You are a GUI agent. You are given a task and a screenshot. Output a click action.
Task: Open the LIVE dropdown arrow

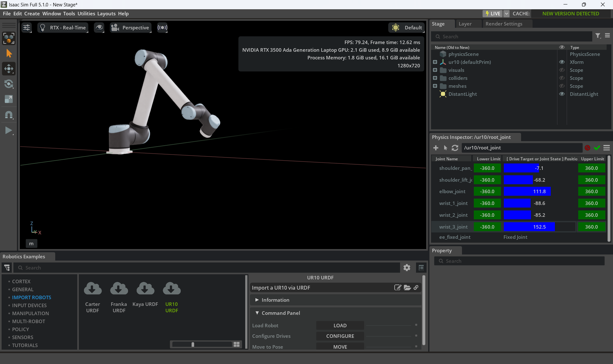(x=506, y=13)
